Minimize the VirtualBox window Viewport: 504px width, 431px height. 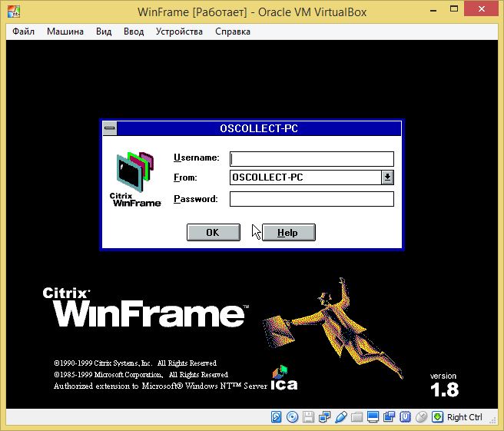click(433, 10)
